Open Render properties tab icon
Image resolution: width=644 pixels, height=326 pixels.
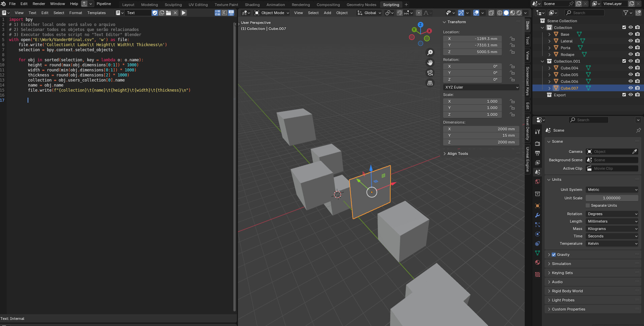(x=538, y=144)
